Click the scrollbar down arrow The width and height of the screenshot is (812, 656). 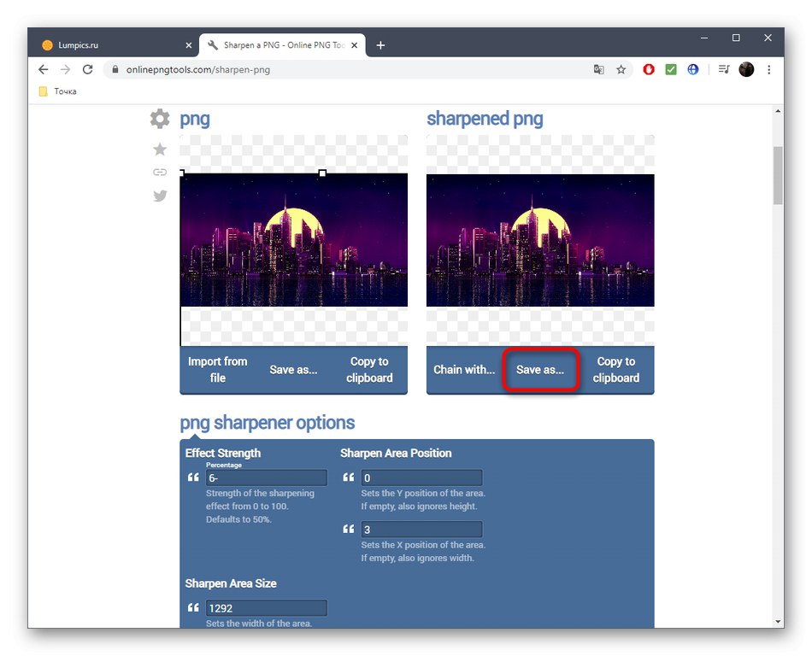click(778, 621)
